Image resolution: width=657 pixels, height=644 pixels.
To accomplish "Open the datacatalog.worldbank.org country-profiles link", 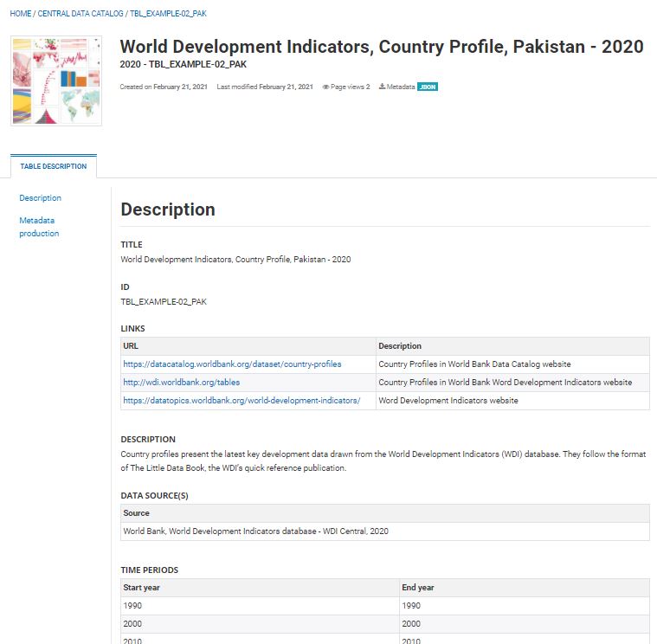I will pos(232,364).
